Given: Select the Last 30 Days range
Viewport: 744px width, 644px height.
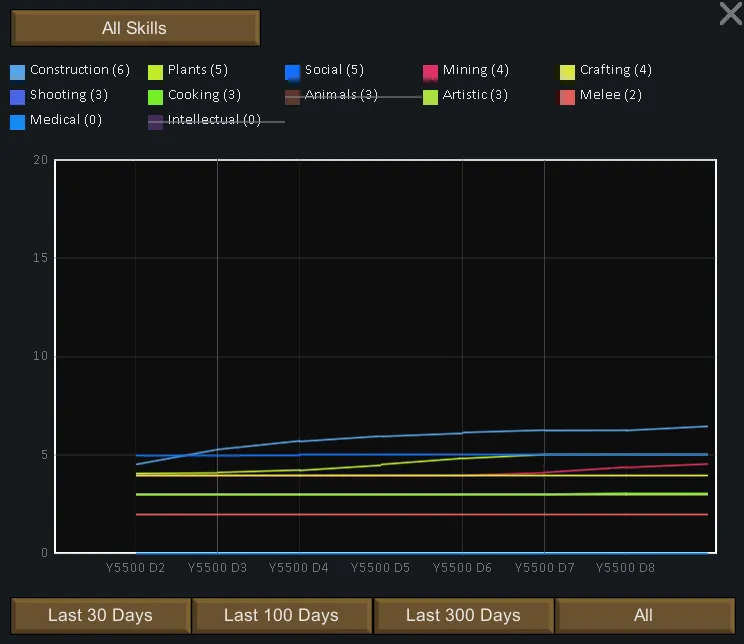Looking at the screenshot, I should 100,615.
